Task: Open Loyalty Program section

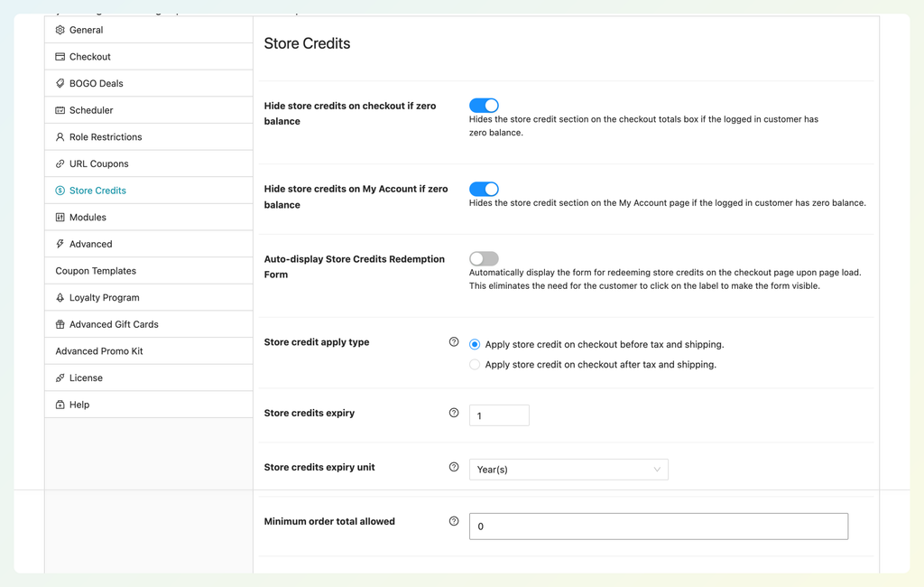Action: pyautogui.click(x=149, y=297)
